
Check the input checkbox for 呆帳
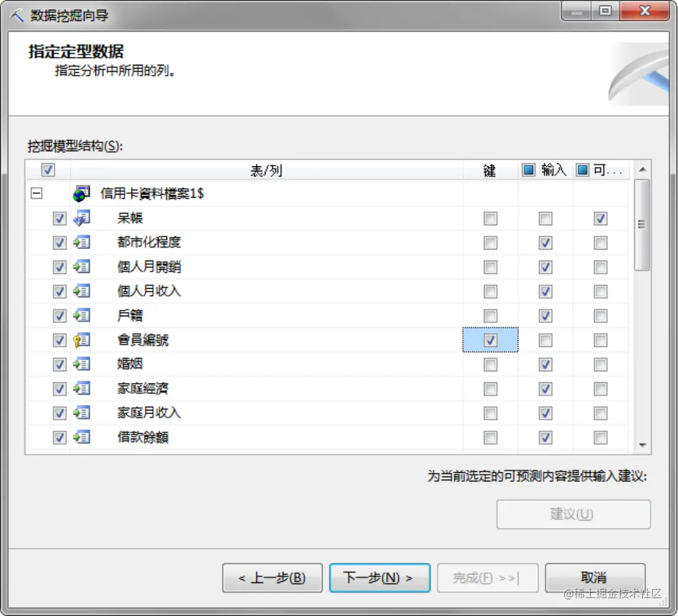click(545, 218)
